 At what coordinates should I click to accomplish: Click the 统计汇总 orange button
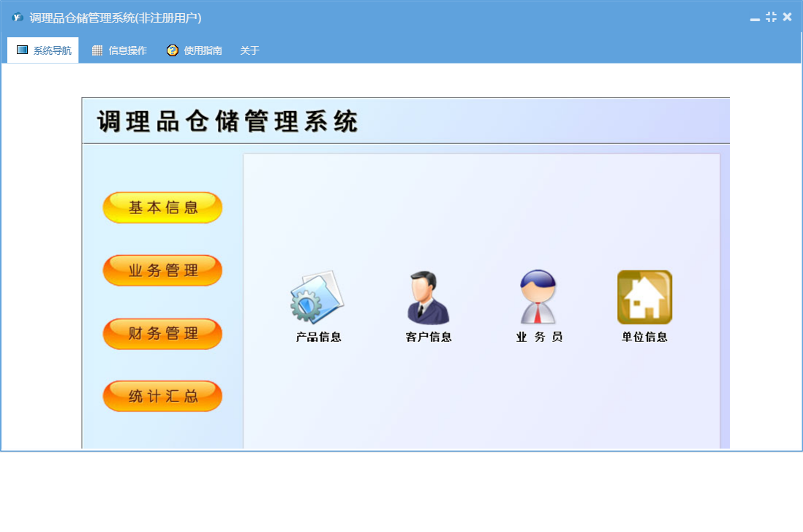pyautogui.click(x=162, y=396)
